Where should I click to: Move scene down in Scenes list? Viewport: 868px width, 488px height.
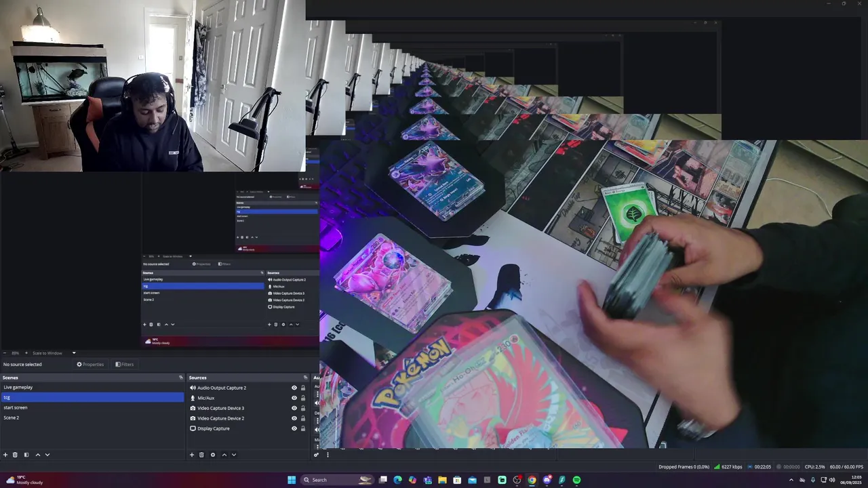coord(47,455)
